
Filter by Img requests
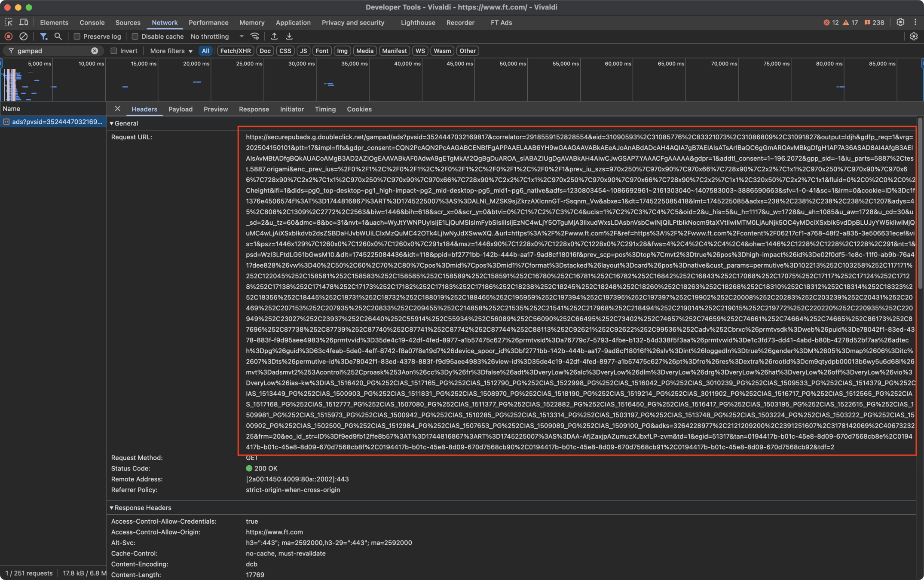(342, 51)
